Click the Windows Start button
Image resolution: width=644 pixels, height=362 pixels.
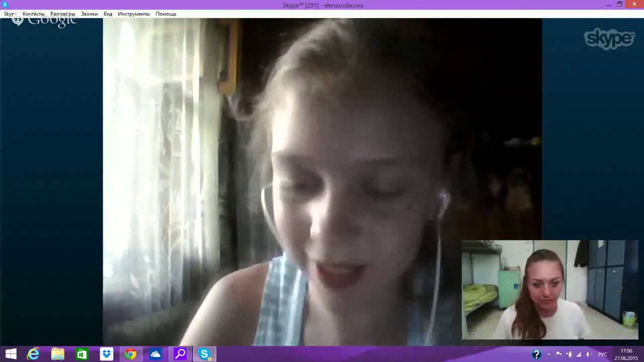tap(11, 354)
